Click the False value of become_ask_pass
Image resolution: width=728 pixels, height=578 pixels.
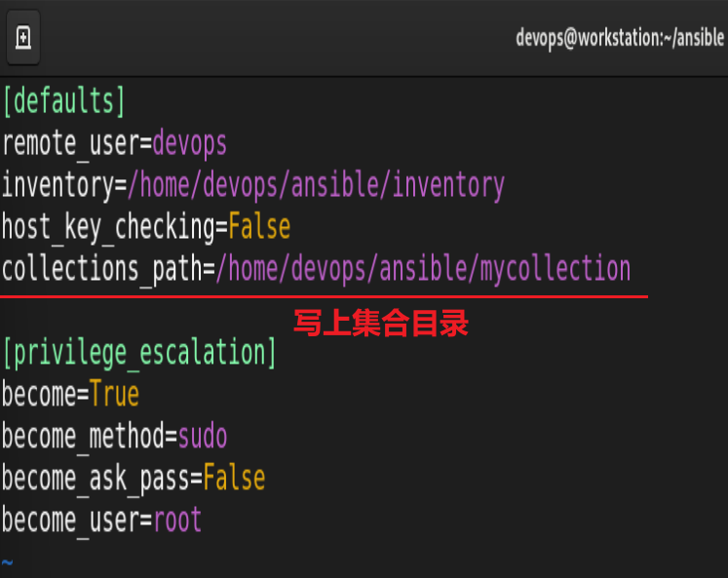click(x=234, y=479)
